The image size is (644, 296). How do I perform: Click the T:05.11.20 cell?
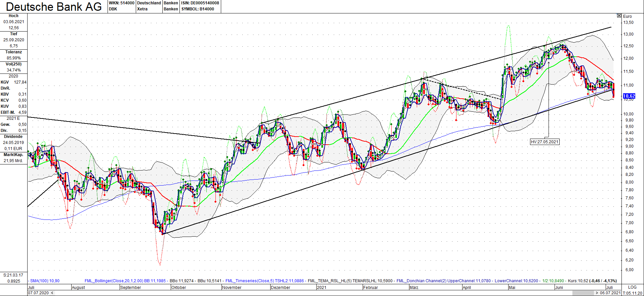tap(633, 293)
